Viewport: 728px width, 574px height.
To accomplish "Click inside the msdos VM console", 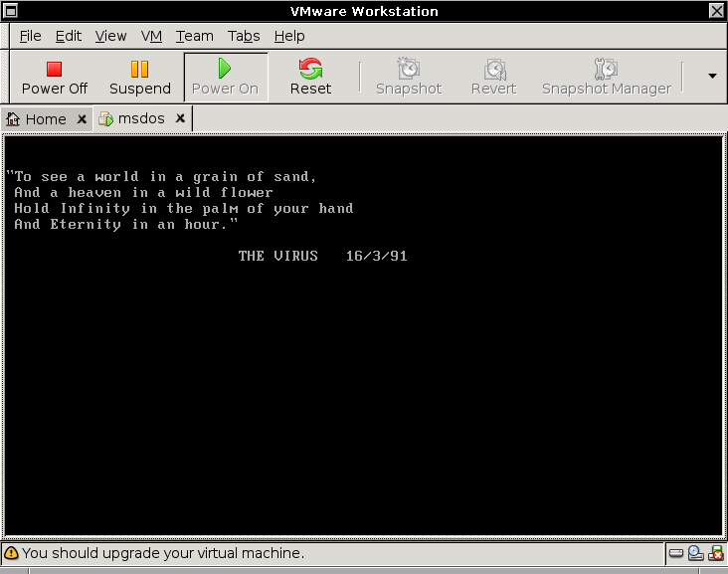I will 364,336.
